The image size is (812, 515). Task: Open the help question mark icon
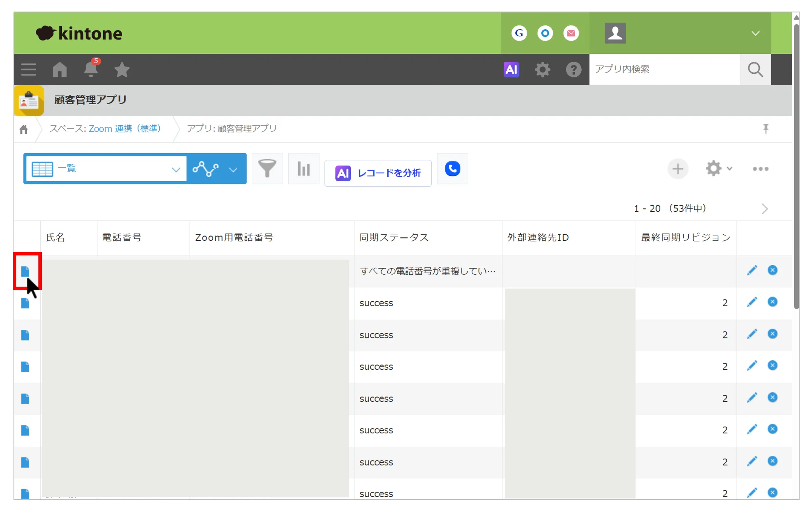[x=573, y=70]
